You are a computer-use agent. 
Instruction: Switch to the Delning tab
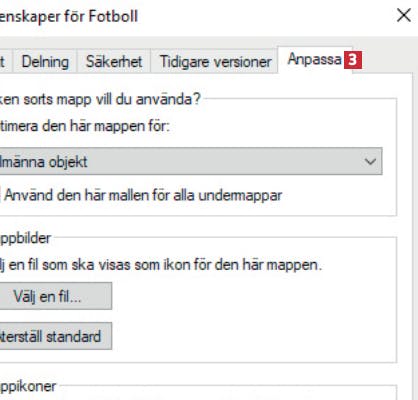click(x=45, y=62)
